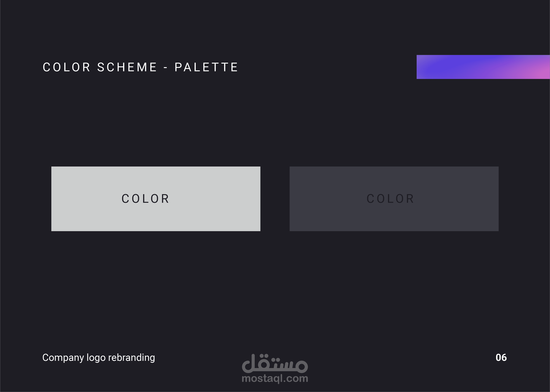550x392 pixels.
Task: Select the dark gray color swatch
Action: click(394, 217)
